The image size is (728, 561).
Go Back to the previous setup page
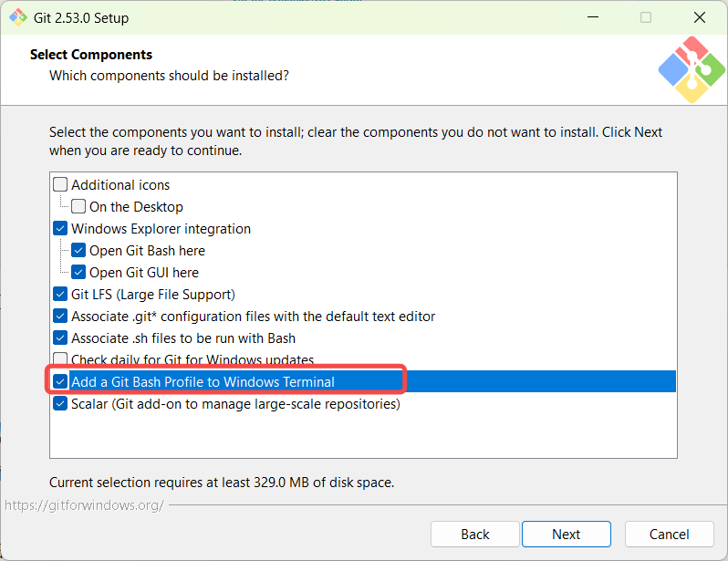click(x=475, y=535)
